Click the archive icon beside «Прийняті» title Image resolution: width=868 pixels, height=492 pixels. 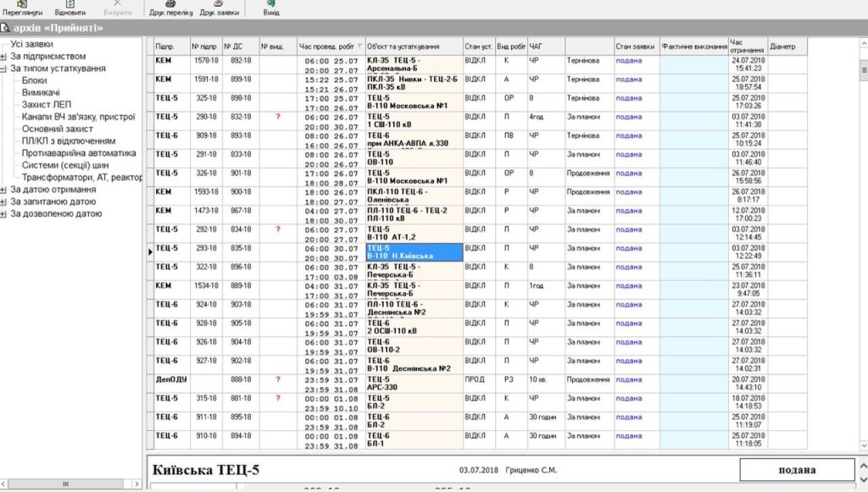6,29
